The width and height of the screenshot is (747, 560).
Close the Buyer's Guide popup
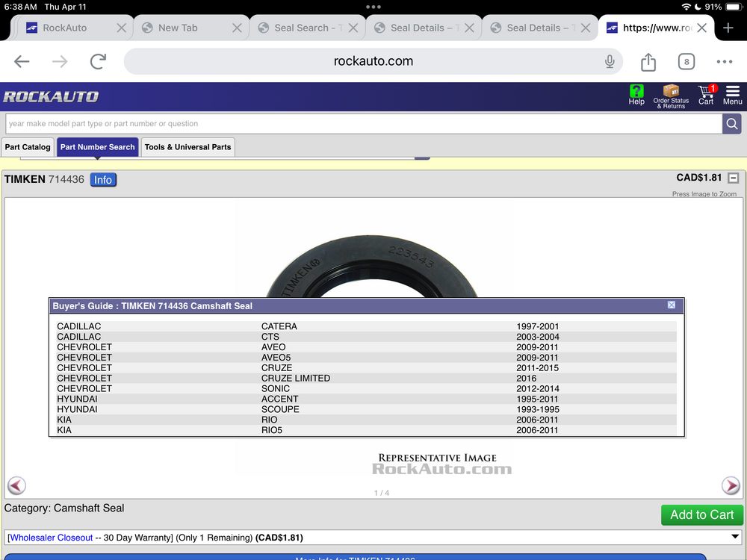tap(672, 305)
